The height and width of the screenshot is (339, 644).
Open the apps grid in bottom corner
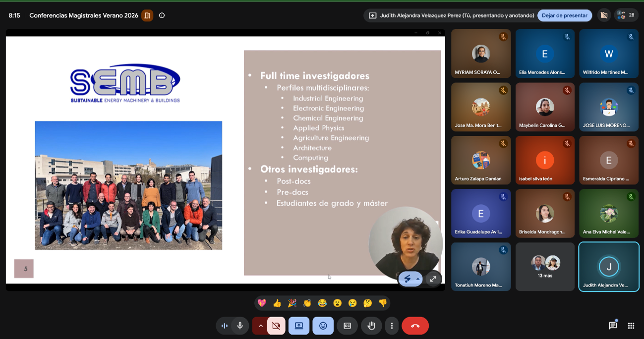tap(631, 326)
